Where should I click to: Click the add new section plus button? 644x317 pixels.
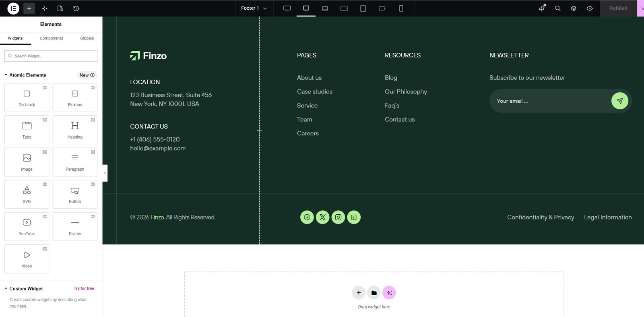point(359,293)
